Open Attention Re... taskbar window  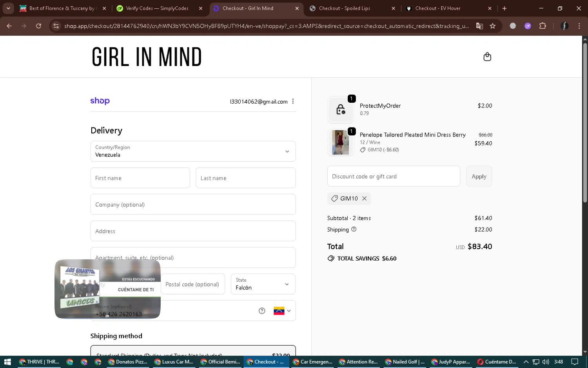coord(359,362)
